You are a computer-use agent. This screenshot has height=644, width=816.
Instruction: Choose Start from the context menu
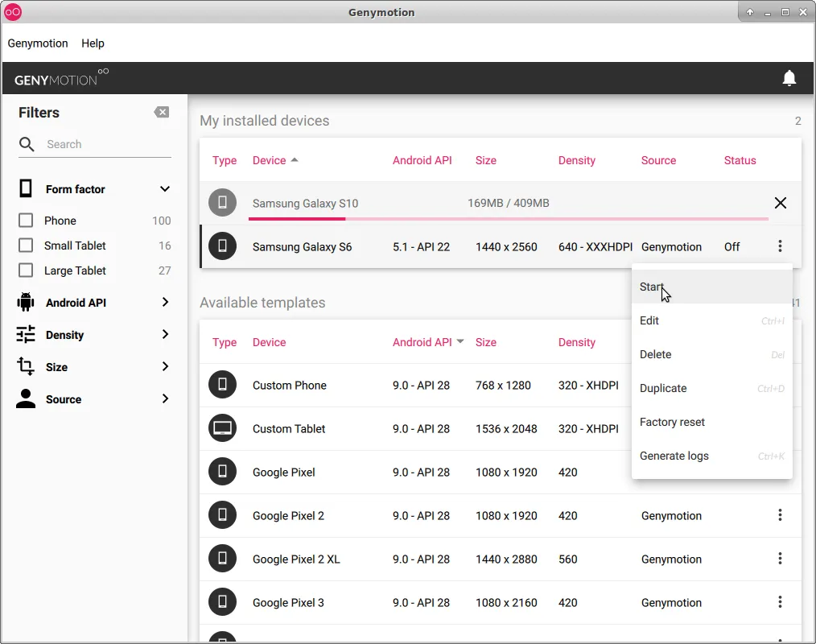711,287
